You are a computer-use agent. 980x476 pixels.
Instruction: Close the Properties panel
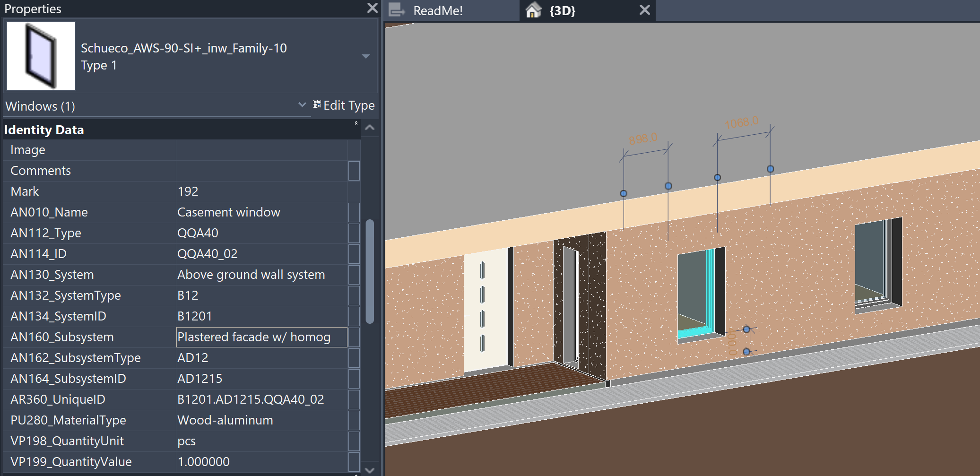372,8
